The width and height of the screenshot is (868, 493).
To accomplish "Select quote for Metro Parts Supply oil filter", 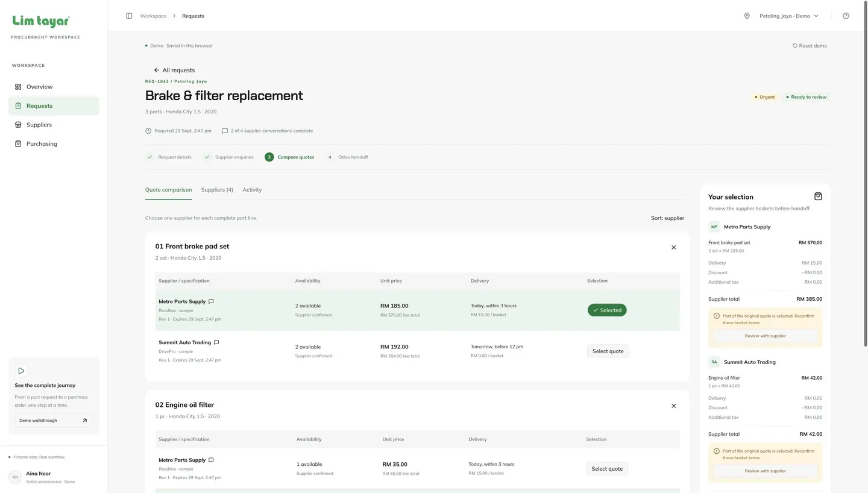I will (x=607, y=469).
